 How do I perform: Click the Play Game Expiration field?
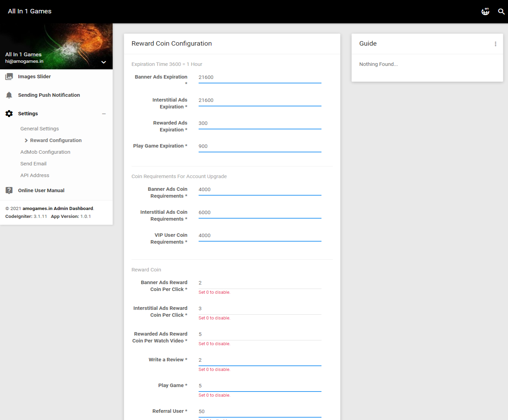coord(260,146)
